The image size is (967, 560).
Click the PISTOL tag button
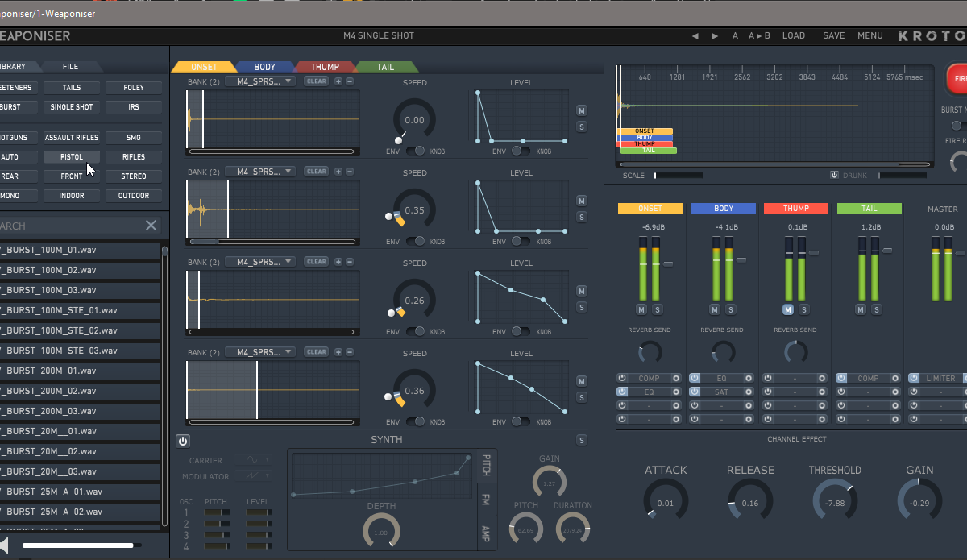point(72,157)
